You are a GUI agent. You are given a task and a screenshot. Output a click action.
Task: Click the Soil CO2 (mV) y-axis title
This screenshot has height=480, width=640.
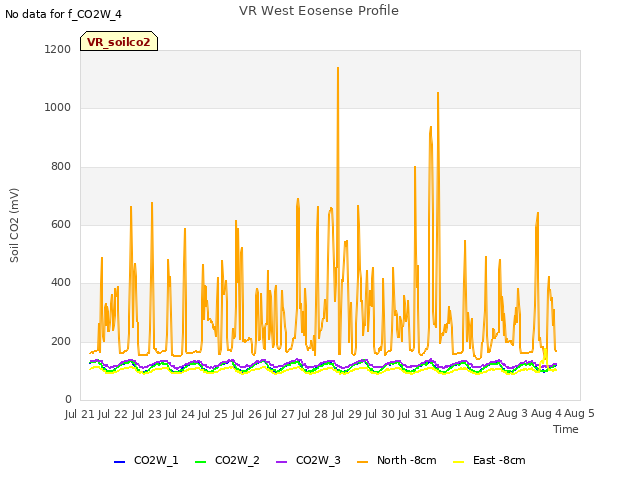pyautogui.click(x=14, y=225)
